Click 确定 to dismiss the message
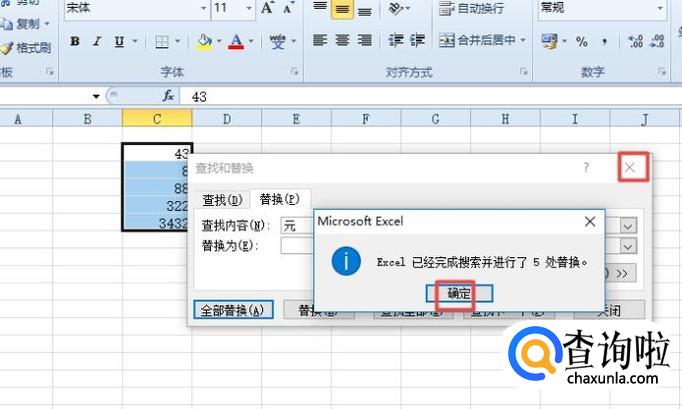The image size is (682, 409). (x=457, y=294)
